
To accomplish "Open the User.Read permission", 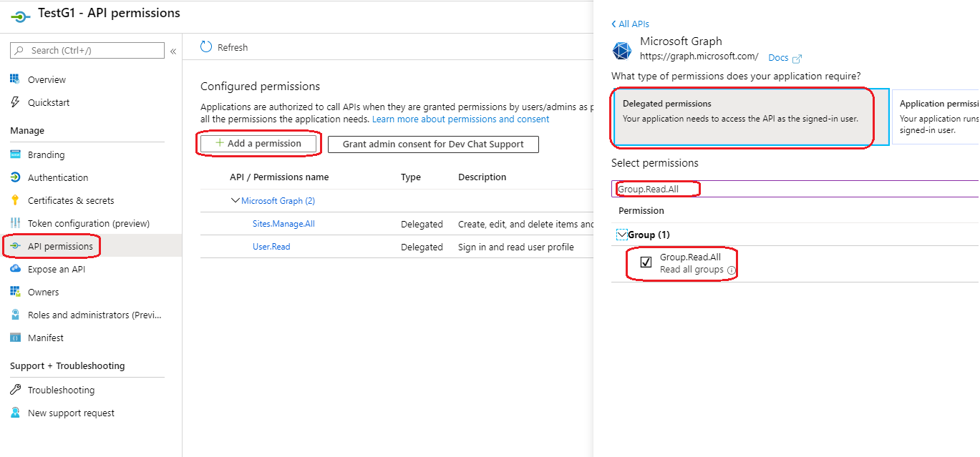I will [x=271, y=247].
